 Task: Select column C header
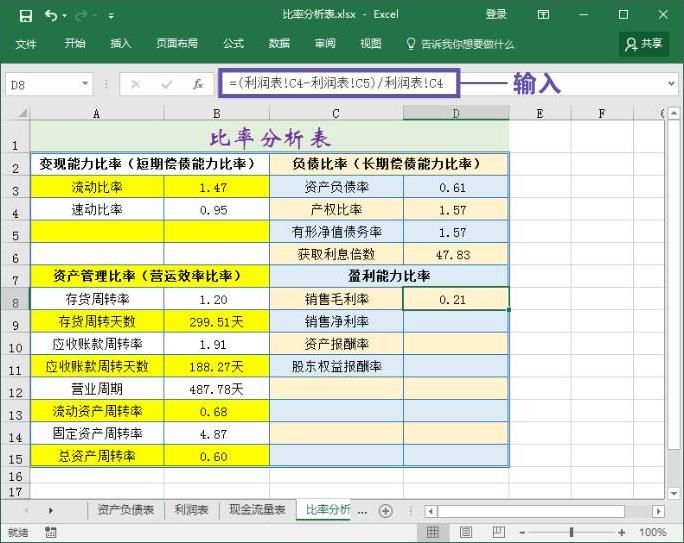tap(336, 113)
